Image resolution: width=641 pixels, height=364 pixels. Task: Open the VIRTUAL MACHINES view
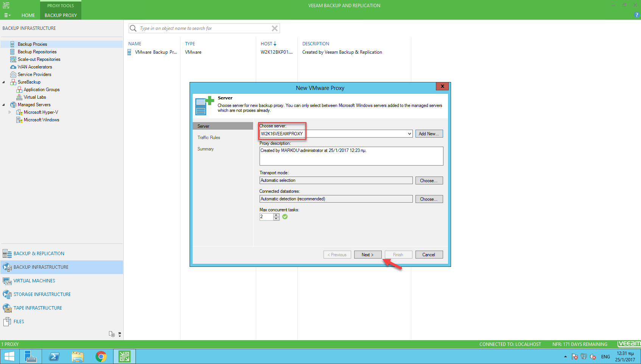tap(62, 281)
